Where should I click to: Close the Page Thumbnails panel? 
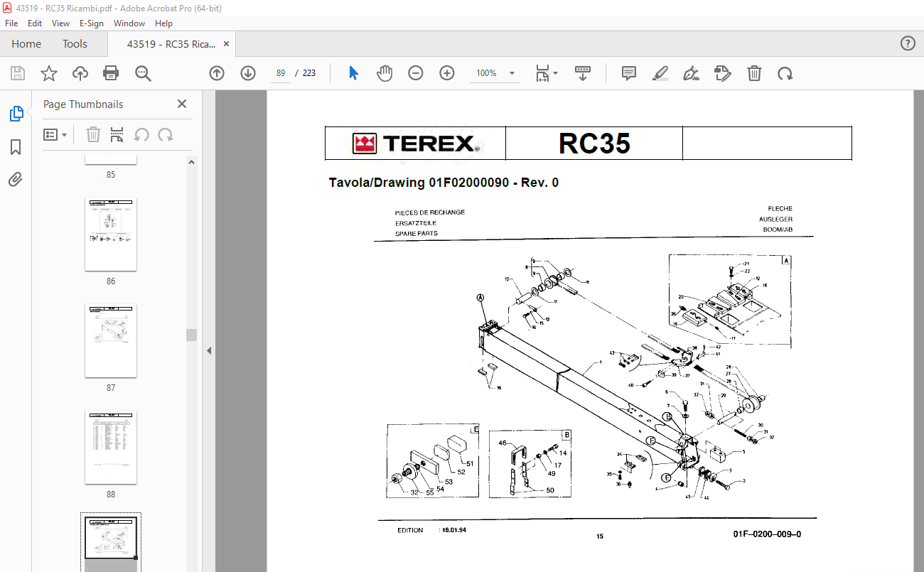(182, 104)
